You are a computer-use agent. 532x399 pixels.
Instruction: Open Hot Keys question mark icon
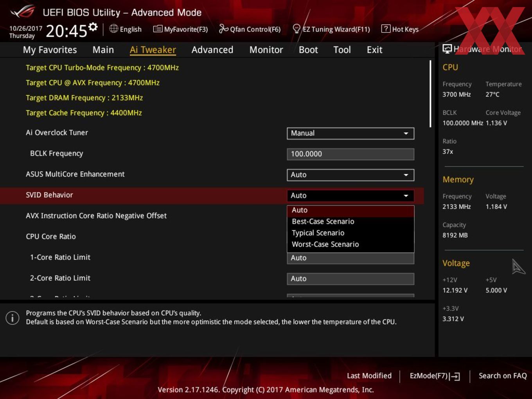386,29
